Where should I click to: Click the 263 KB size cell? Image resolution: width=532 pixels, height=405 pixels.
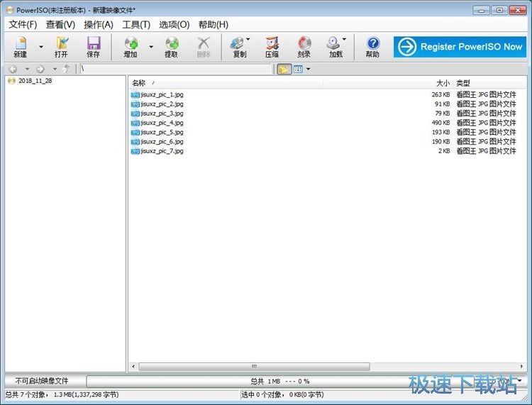click(440, 94)
